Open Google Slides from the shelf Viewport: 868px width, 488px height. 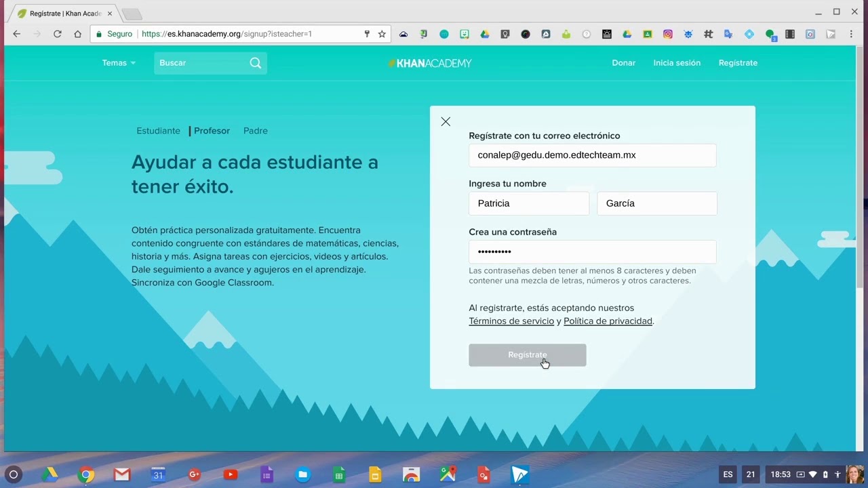click(x=375, y=474)
